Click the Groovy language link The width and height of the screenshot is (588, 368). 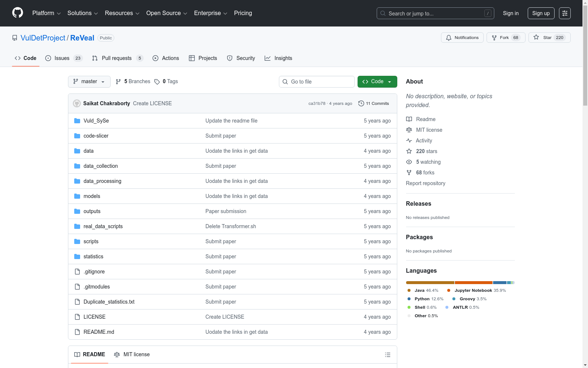point(470,299)
